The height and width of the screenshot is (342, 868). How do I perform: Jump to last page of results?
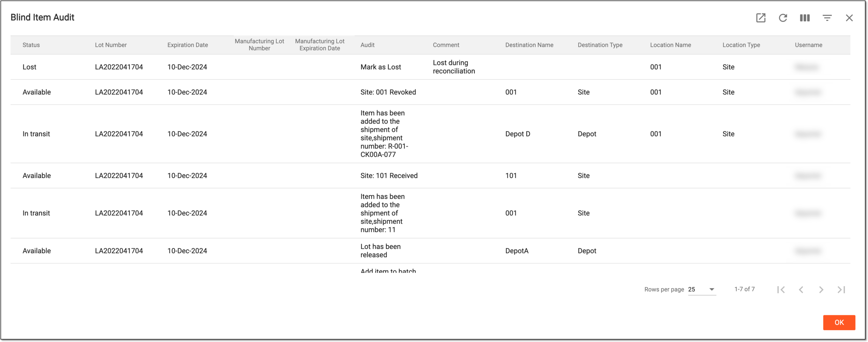841,290
